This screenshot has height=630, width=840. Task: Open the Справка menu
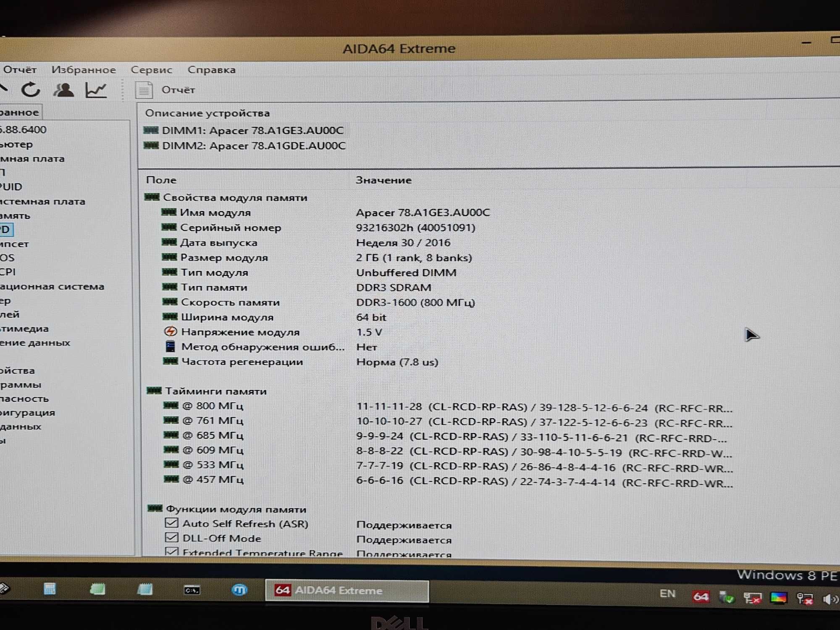tap(211, 70)
